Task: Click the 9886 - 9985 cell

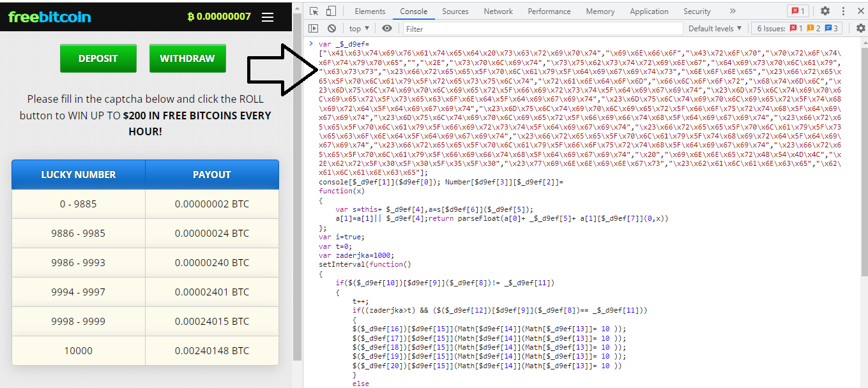Action: [x=79, y=234]
